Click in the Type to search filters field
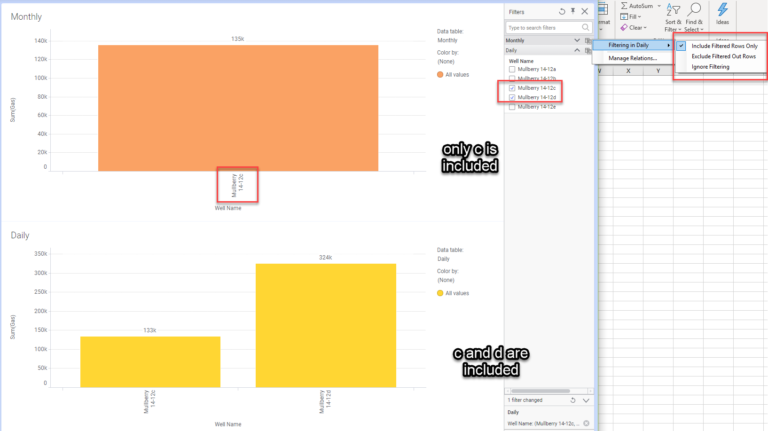The height and width of the screenshot is (431, 768). pyautogui.click(x=540, y=27)
